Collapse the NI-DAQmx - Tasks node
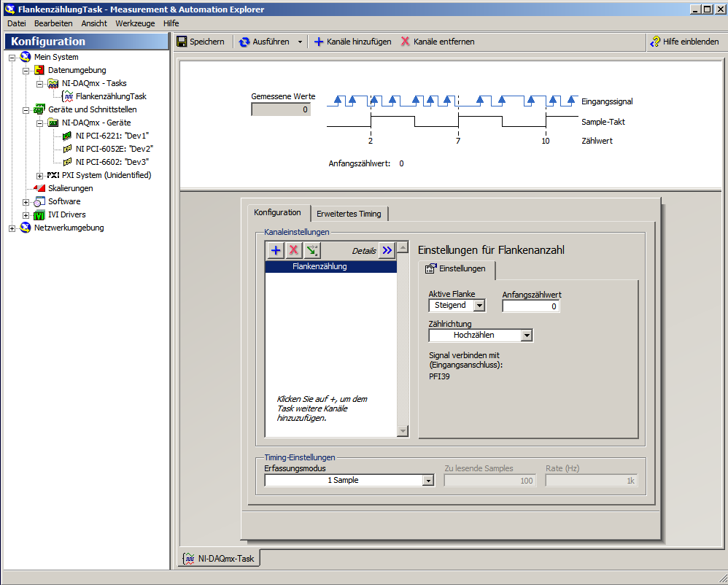This screenshot has height=585, width=728. click(40, 84)
